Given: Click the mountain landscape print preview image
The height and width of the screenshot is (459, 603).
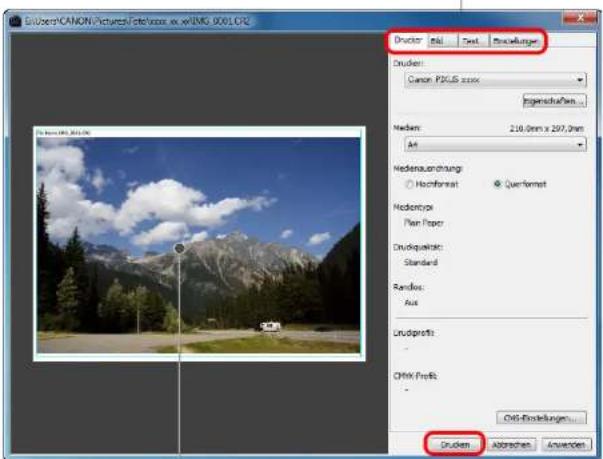Looking at the screenshot, I should (198, 245).
